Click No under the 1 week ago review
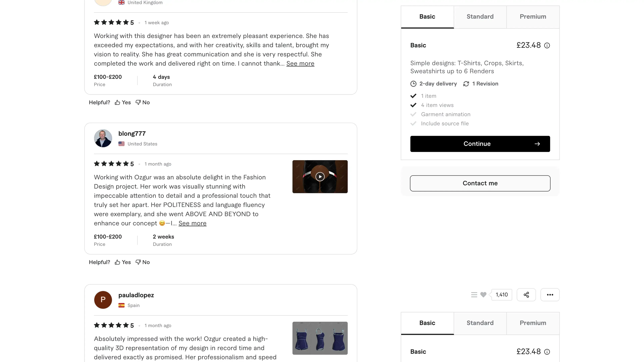The image size is (644, 362). click(x=143, y=102)
